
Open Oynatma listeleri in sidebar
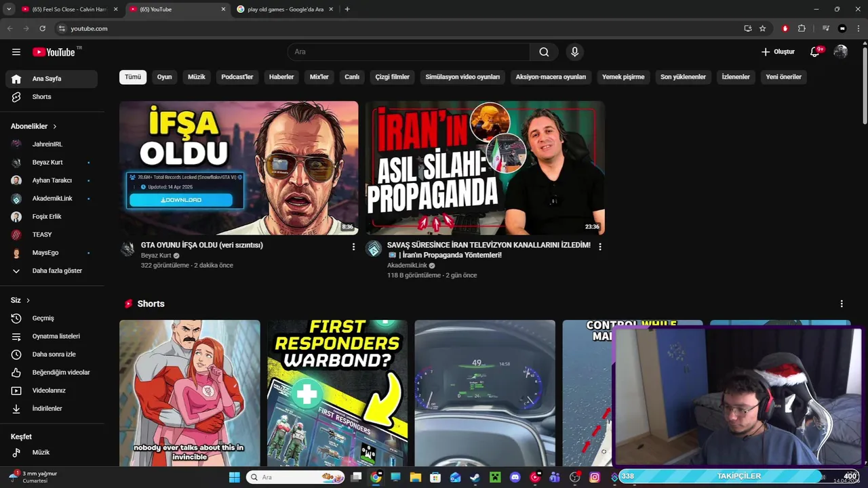coord(52,336)
